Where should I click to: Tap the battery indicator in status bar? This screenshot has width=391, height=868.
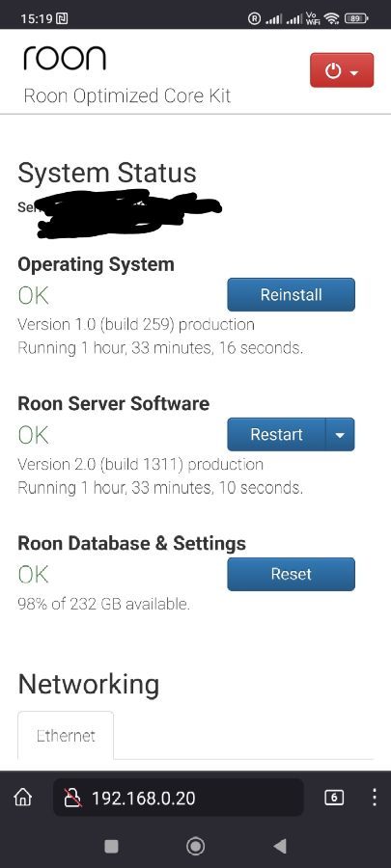(356, 19)
